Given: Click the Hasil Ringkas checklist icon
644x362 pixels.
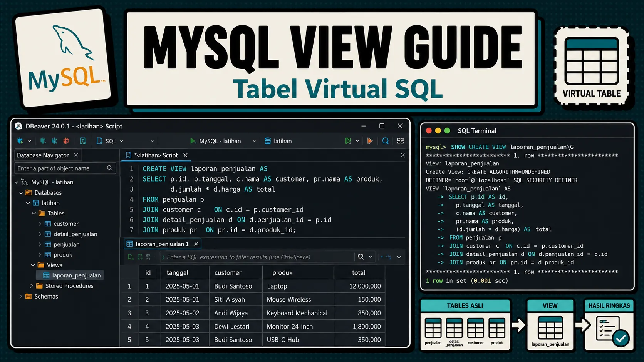Looking at the screenshot, I should point(612,331).
